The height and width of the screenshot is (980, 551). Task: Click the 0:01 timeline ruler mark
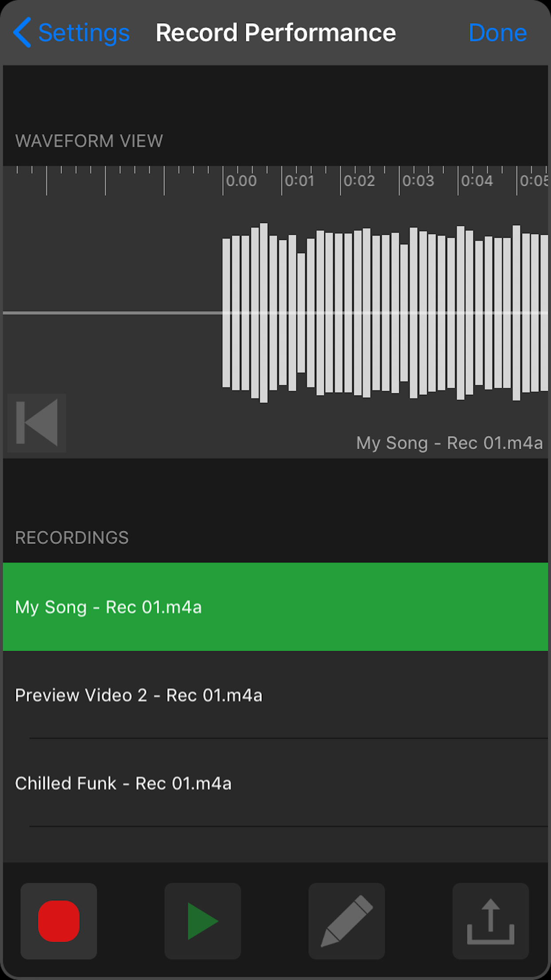(x=299, y=181)
